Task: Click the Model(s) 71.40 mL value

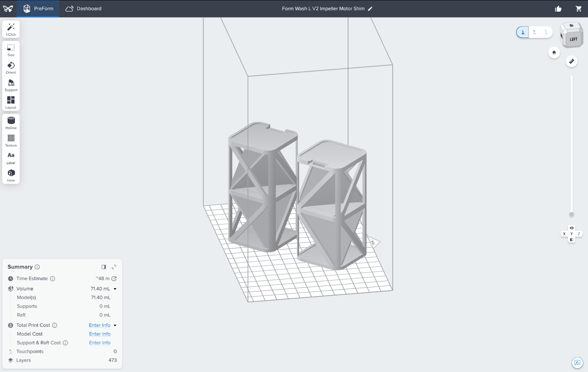Action: coord(101,298)
